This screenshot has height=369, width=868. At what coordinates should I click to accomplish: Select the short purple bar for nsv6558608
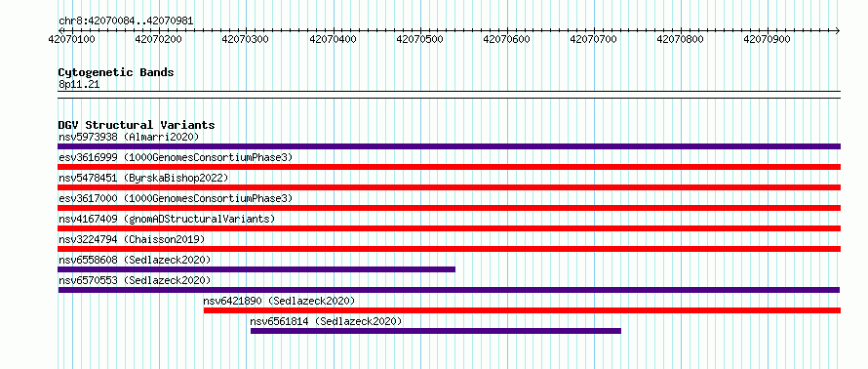256,269
